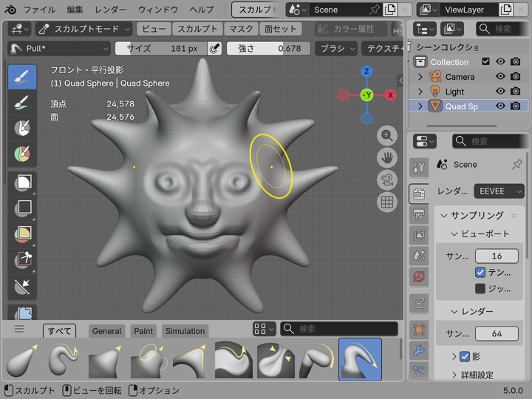Switch perspective/orthographic grid icon
The width and height of the screenshot is (532, 399).
click(x=386, y=202)
